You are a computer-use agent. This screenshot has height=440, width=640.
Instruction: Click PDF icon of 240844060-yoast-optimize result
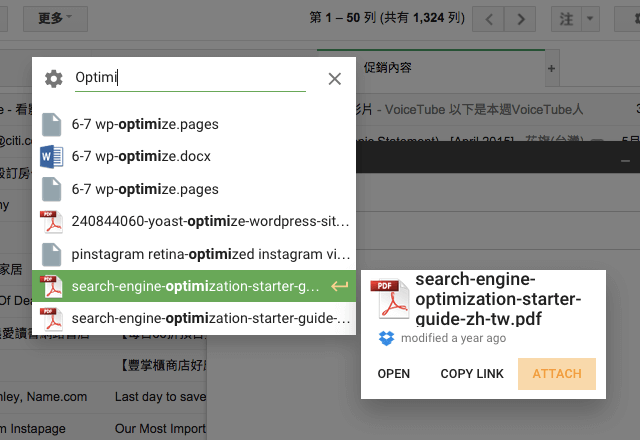[51, 221]
